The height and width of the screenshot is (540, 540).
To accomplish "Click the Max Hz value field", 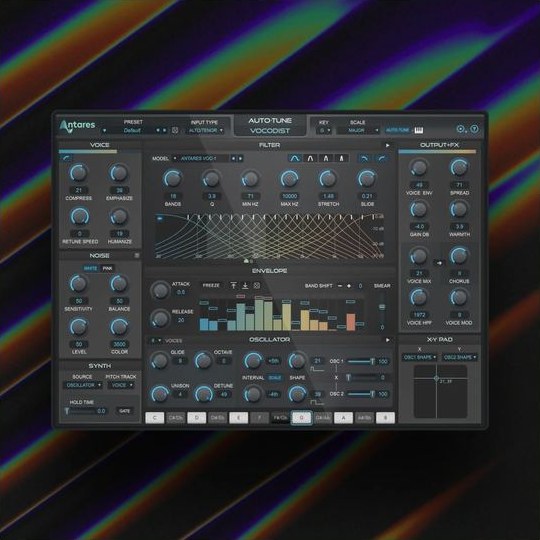I will (290, 196).
